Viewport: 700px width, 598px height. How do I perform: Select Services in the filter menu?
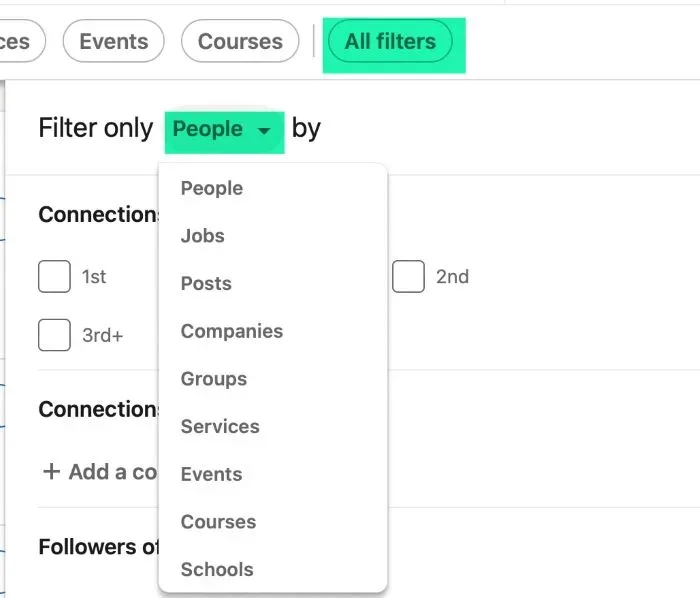(220, 426)
